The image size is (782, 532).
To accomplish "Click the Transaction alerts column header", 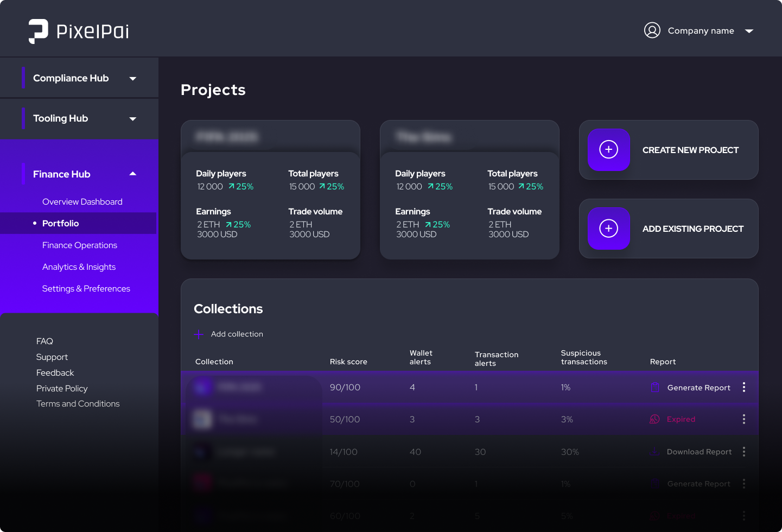I will point(497,359).
